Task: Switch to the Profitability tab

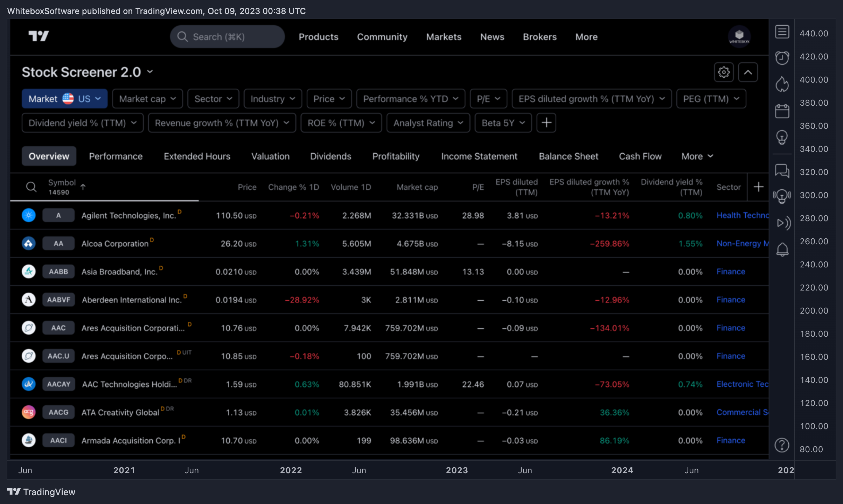Action: (396, 156)
